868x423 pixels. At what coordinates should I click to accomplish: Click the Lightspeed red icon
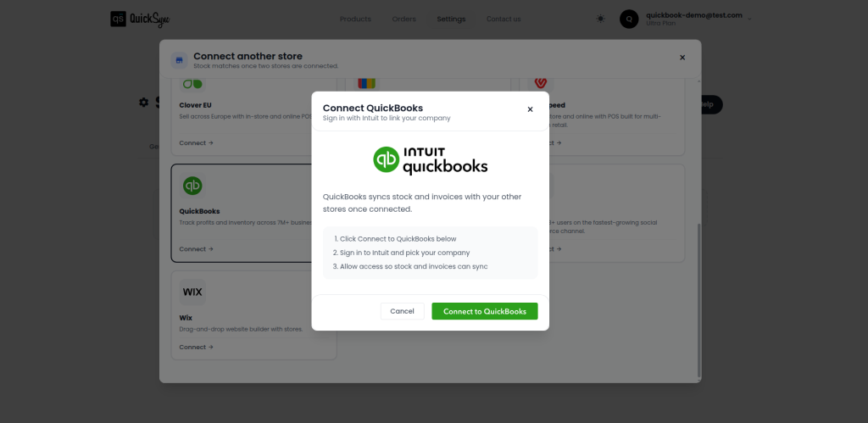tap(540, 83)
